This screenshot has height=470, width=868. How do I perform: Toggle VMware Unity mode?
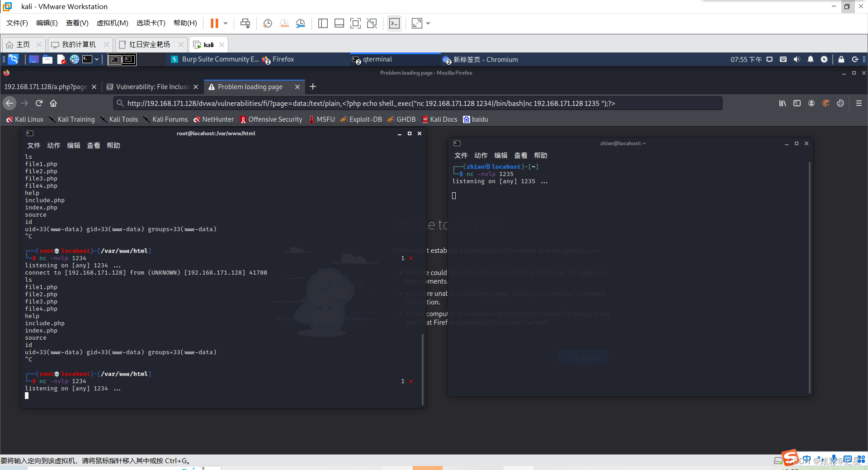pyautogui.click(x=372, y=23)
